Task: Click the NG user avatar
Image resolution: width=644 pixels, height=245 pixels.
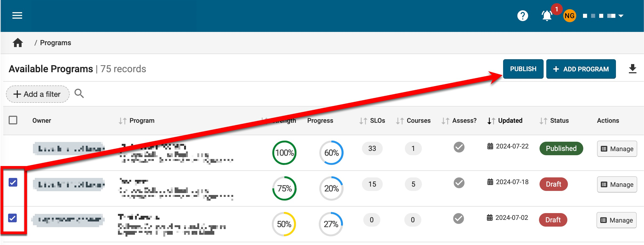Action: click(570, 16)
